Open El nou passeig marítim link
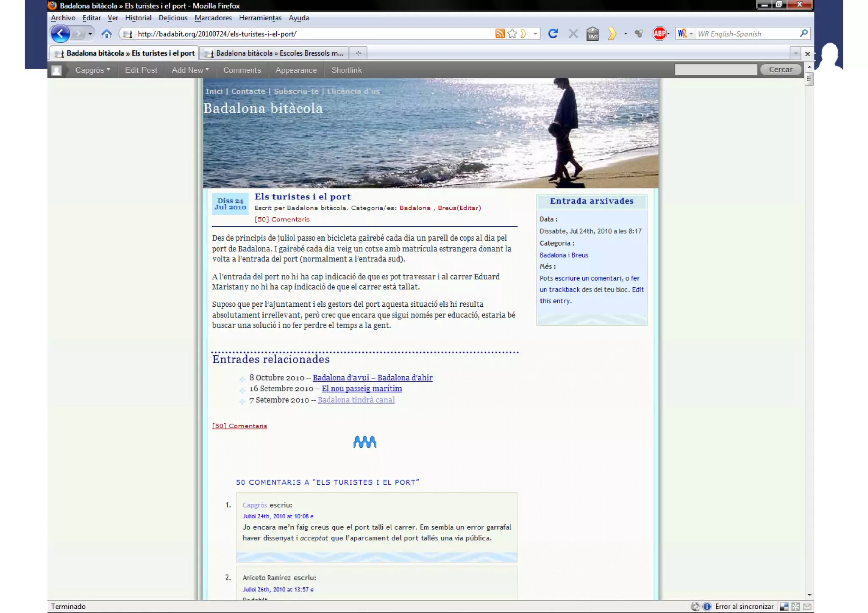This screenshot has width=868, height=613. (x=362, y=388)
